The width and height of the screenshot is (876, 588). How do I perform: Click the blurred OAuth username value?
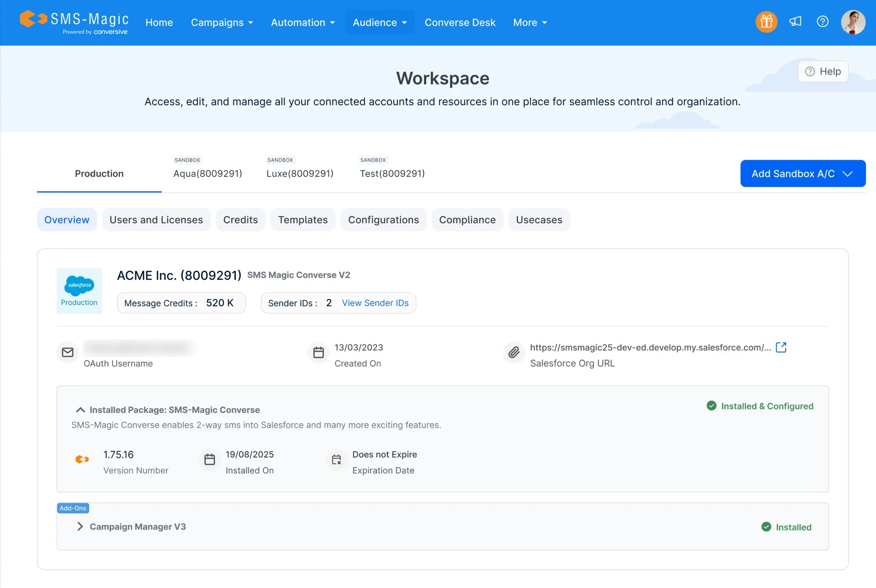(139, 348)
